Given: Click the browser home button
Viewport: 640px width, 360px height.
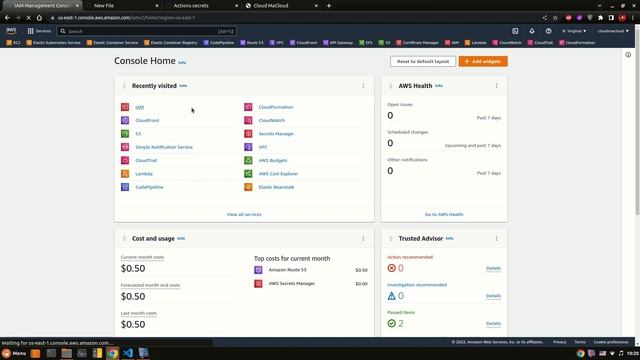Looking at the screenshot, I should [39, 18].
